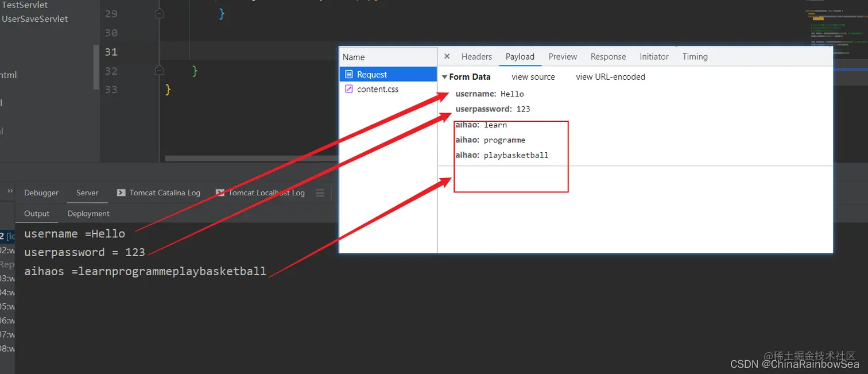The width and height of the screenshot is (868, 374).
Task: Select UserSaveServlet in the project tree
Action: pyautogui.click(x=35, y=19)
